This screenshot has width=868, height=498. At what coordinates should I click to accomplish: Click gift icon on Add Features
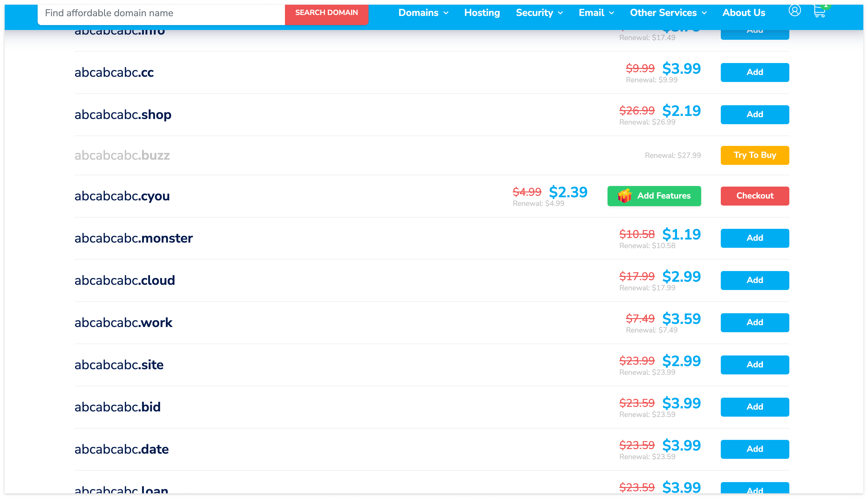pos(624,196)
